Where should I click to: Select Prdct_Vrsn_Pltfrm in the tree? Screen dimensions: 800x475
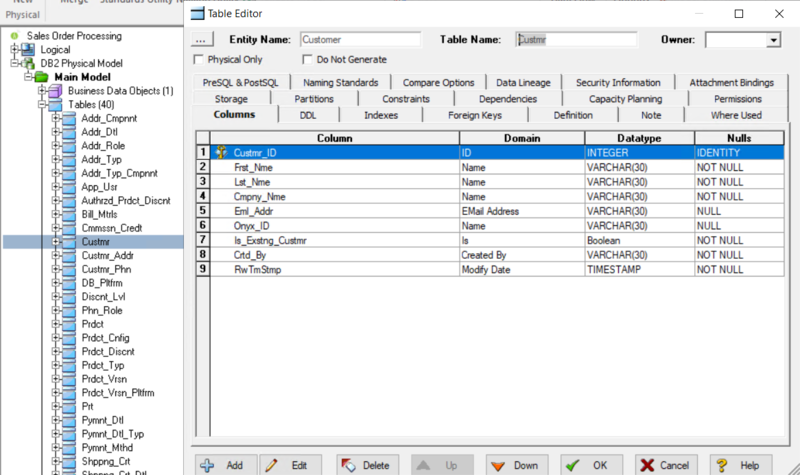[118, 393]
